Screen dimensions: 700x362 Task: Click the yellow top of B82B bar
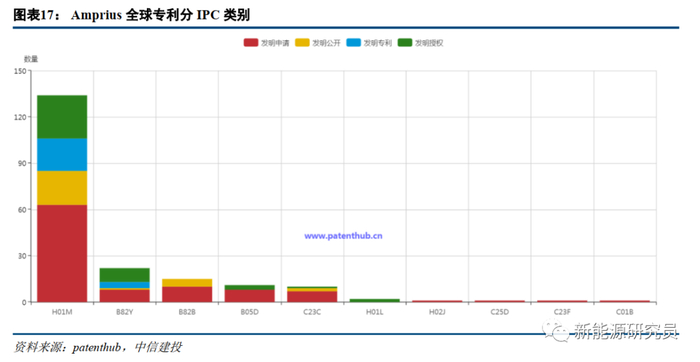[x=187, y=283]
